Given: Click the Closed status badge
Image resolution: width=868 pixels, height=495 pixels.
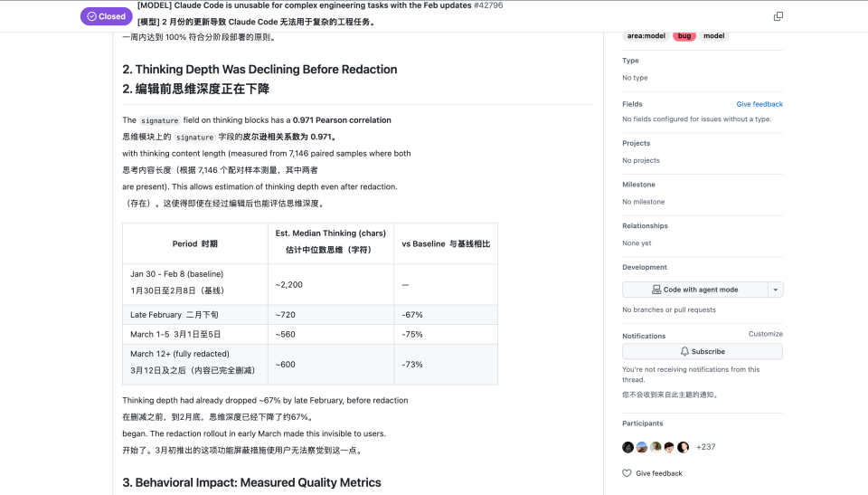Looking at the screenshot, I should [x=106, y=16].
